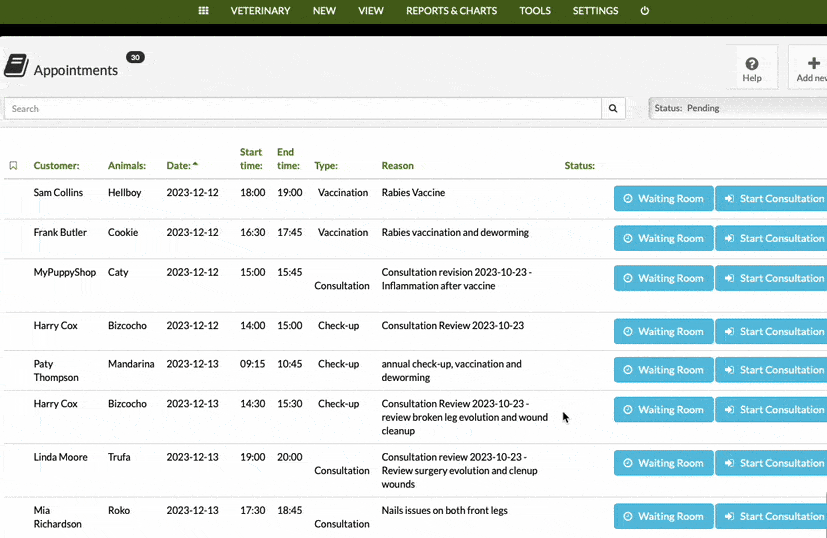Click animal name Hellboy
This screenshot has width=827, height=538.
pos(124,193)
